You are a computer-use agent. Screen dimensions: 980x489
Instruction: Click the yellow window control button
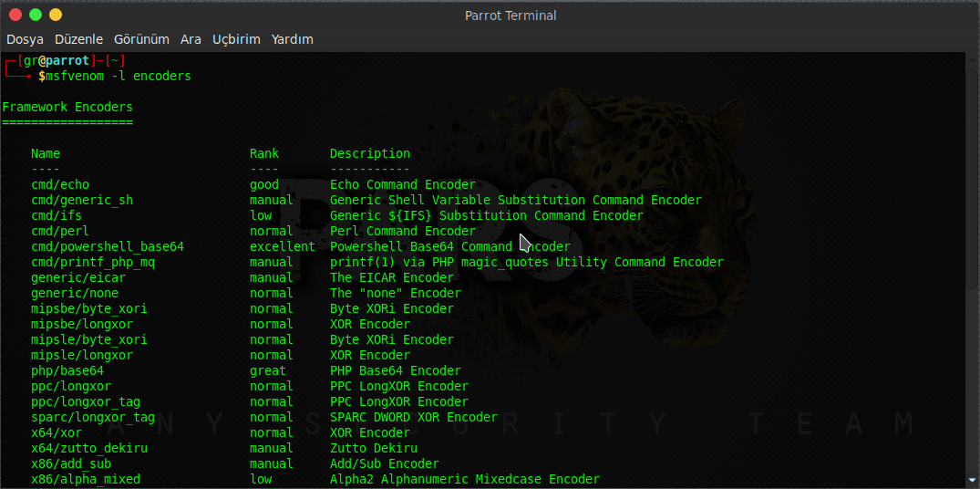[56, 15]
